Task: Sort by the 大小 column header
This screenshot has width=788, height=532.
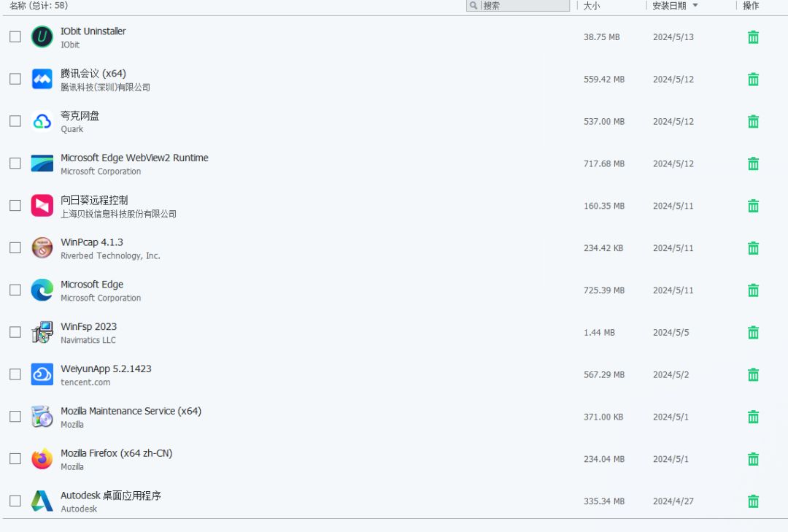Action: tap(592, 6)
